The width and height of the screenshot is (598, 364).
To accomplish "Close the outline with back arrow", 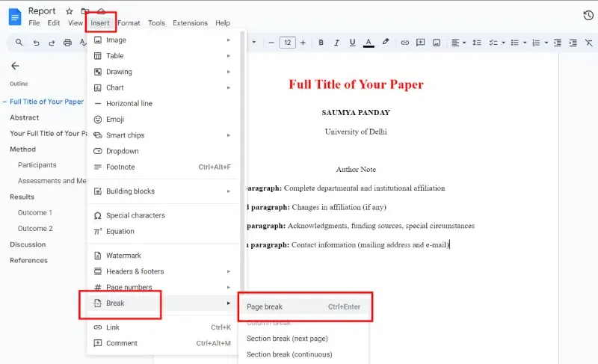I will tap(15, 66).
